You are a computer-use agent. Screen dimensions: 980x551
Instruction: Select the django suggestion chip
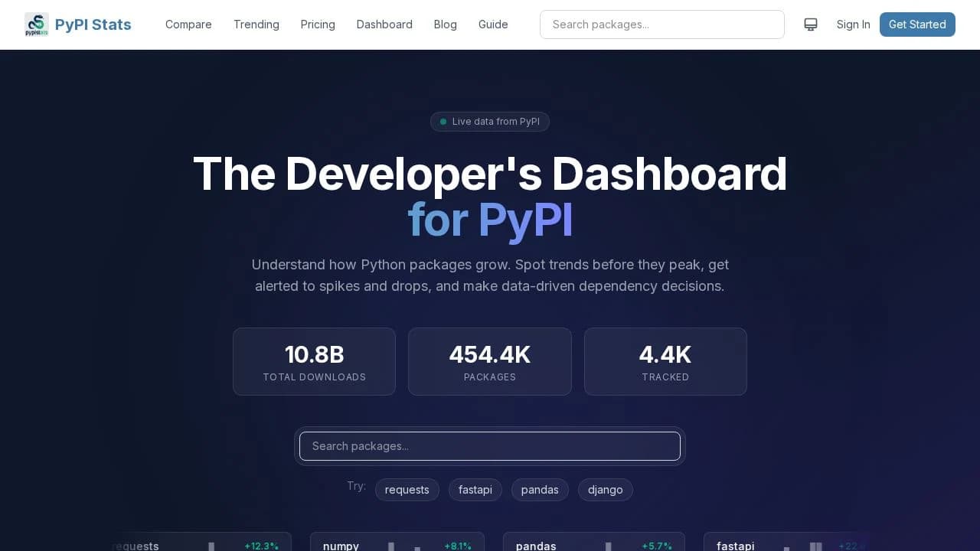605,490
